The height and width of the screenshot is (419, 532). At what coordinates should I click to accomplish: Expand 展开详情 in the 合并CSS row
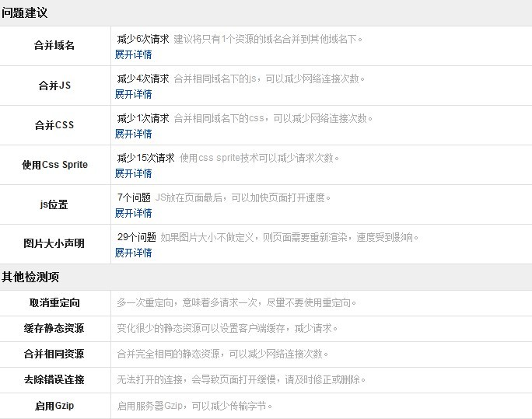click(133, 134)
